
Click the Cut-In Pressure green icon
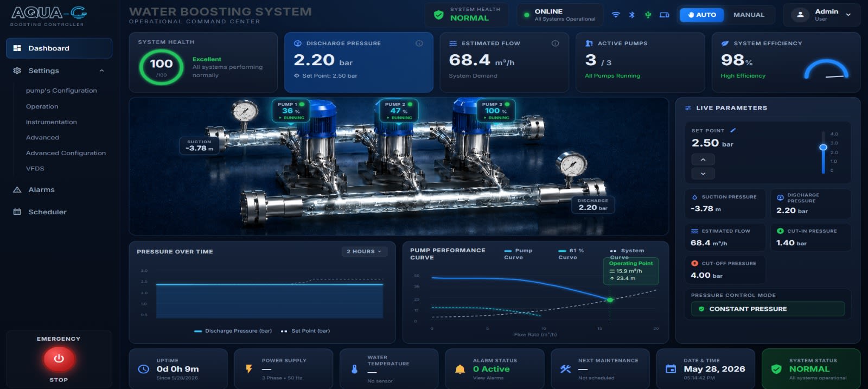[x=780, y=231]
